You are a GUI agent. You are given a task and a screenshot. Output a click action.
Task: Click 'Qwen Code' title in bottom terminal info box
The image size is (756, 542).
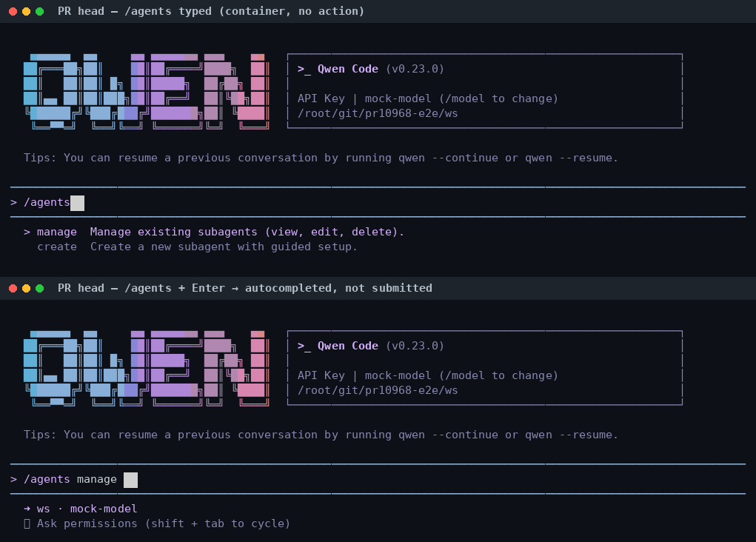click(x=347, y=346)
